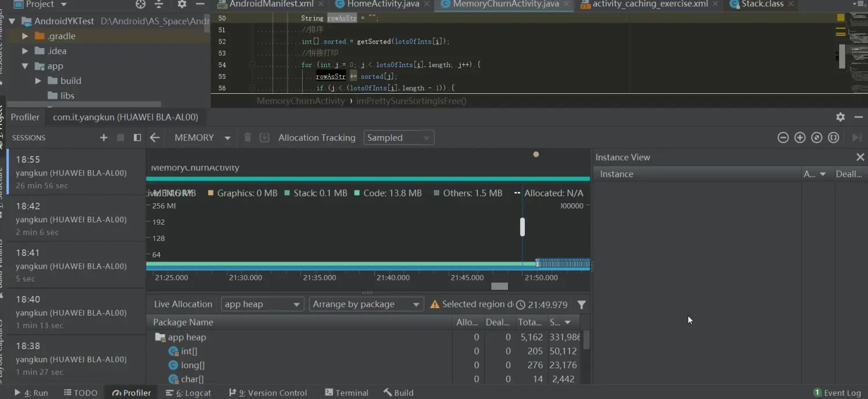Select the 18:41 session

[x=76, y=266]
